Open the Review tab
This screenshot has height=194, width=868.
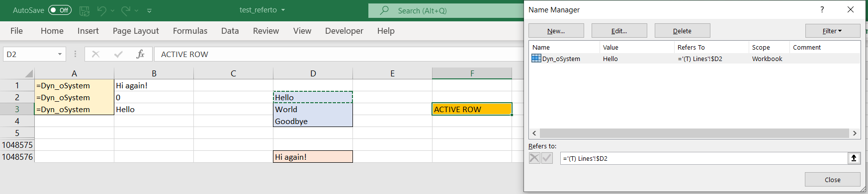point(266,31)
